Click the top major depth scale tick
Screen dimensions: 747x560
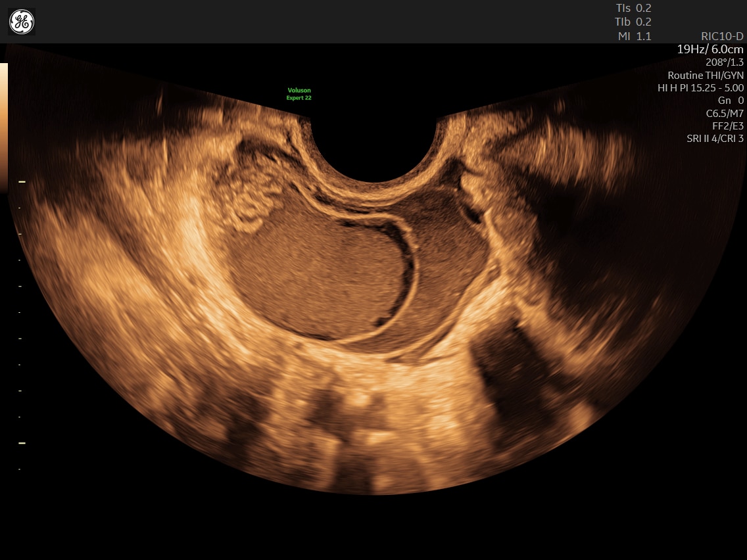click(x=22, y=182)
